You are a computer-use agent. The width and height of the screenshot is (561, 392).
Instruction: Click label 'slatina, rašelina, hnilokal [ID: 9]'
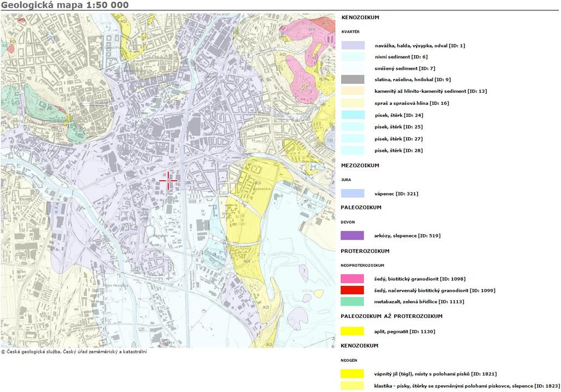coord(411,79)
